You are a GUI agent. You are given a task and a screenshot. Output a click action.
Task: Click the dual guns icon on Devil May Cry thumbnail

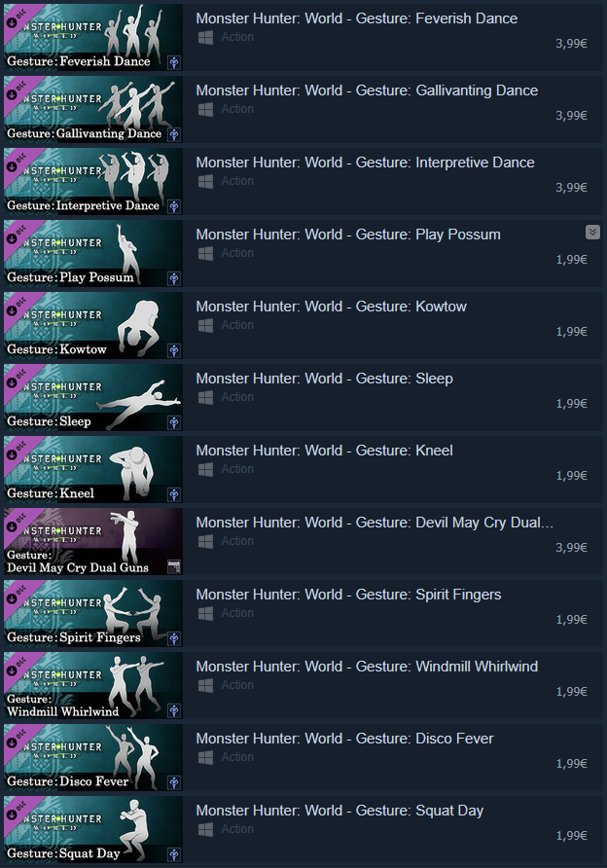(174, 566)
